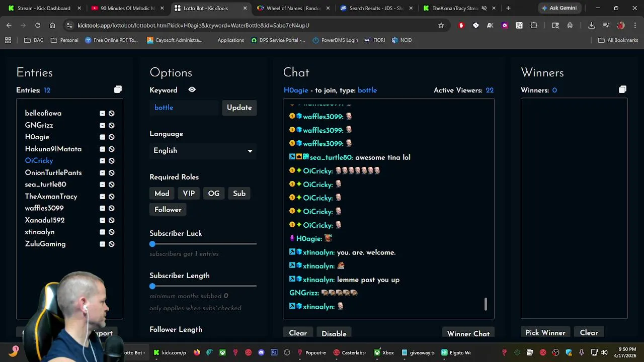
Task: Ban GNGrizz with the block icon
Action: (x=112, y=125)
